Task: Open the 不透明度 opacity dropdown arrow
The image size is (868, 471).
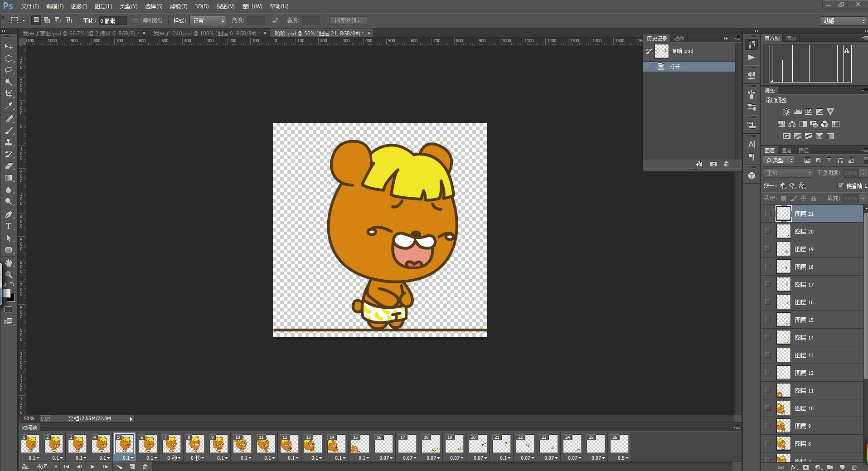Action: click(863, 173)
